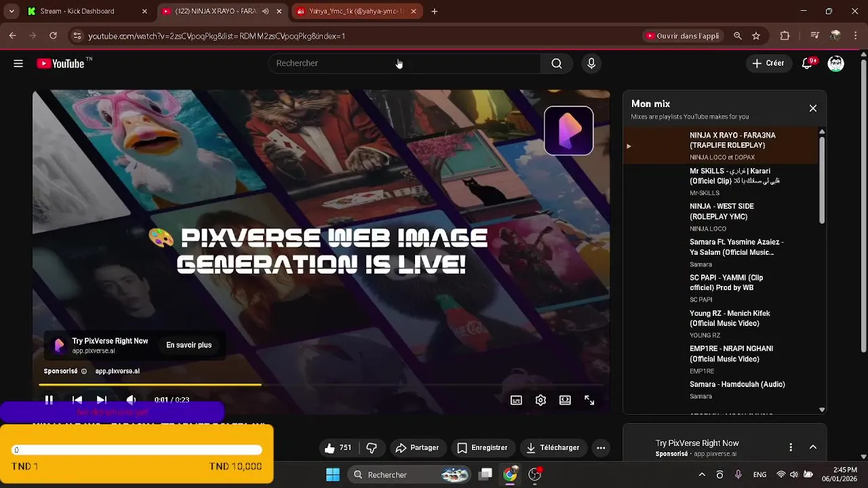Play SC PAPI - YAMMI in the mix
The image size is (868, 488).
pos(721,288)
